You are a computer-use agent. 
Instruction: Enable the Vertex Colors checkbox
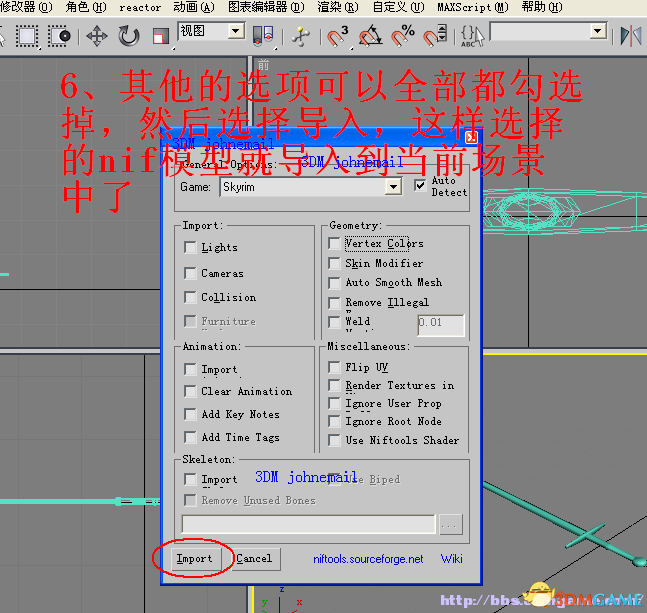334,243
